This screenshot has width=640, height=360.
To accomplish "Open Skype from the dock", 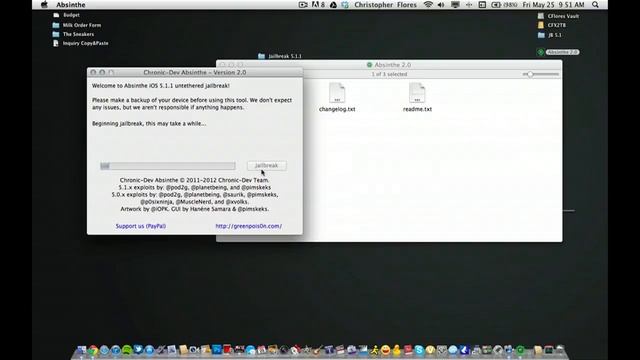I will 420,350.
